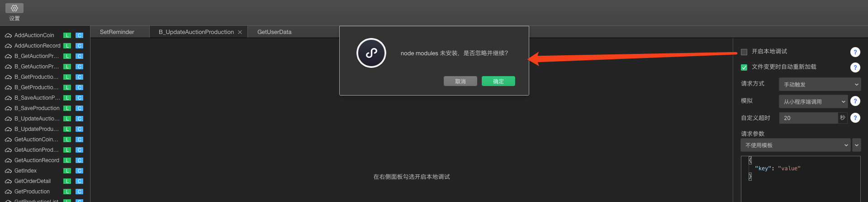The width and height of the screenshot is (868, 202).
Task: Click 确定 in the node modules dialog
Action: pyautogui.click(x=498, y=81)
